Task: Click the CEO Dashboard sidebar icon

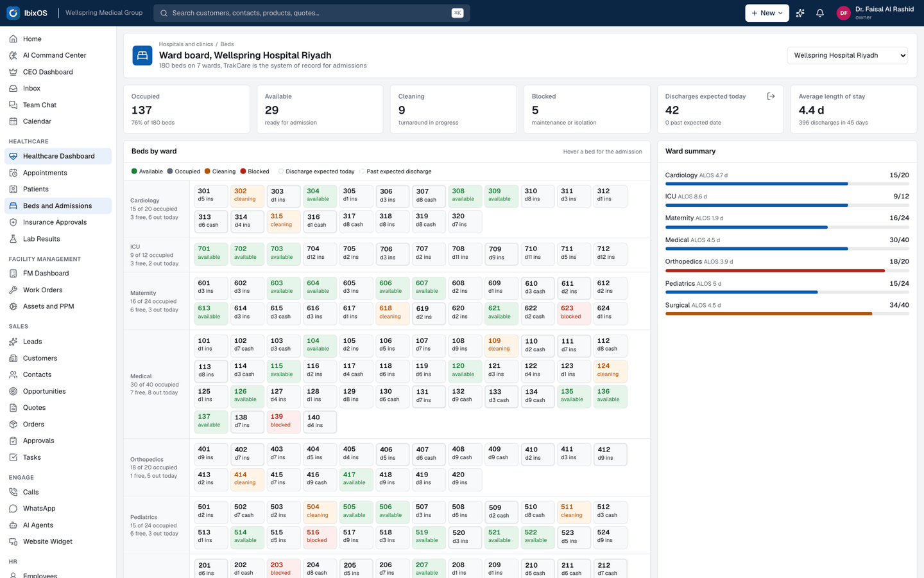Action: pos(13,72)
